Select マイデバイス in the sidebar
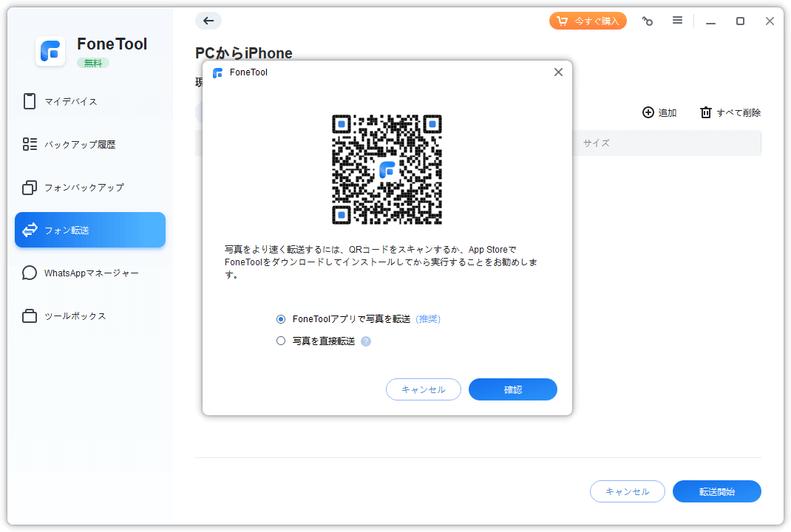The width and height of the screenshot is (791, 532). 70,101
